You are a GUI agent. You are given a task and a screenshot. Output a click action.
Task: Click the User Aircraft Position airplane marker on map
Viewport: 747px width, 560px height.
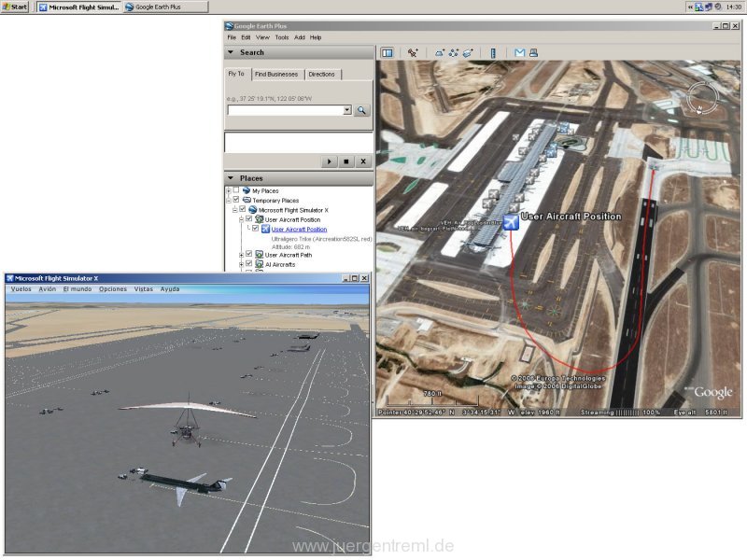tap(511, 222)
